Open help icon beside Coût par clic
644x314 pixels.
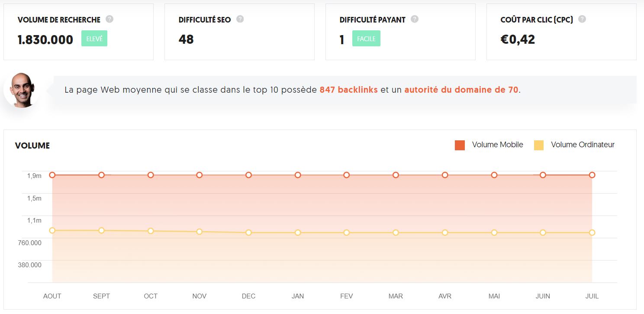[x=582, y=19]
